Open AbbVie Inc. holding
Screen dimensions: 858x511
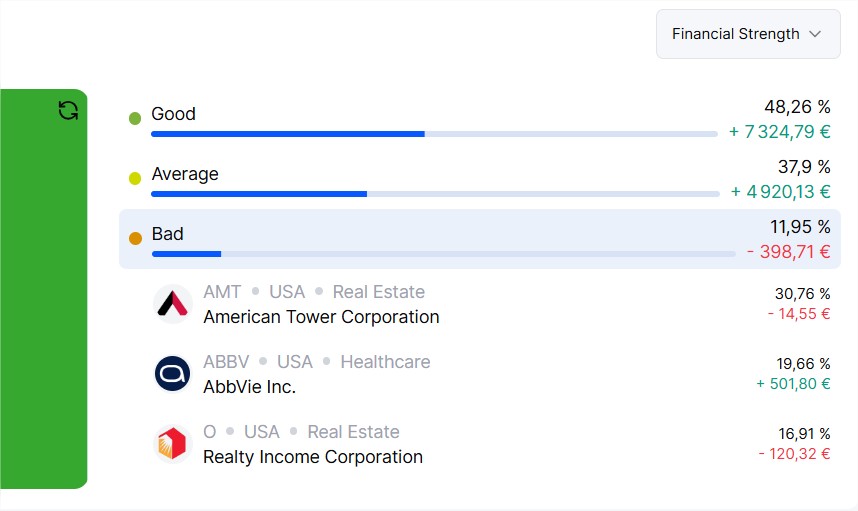[x=491, y=374]
